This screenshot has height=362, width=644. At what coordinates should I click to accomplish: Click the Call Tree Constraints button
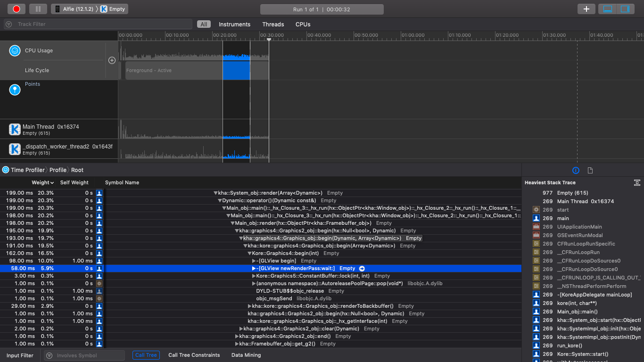[194, 355]
